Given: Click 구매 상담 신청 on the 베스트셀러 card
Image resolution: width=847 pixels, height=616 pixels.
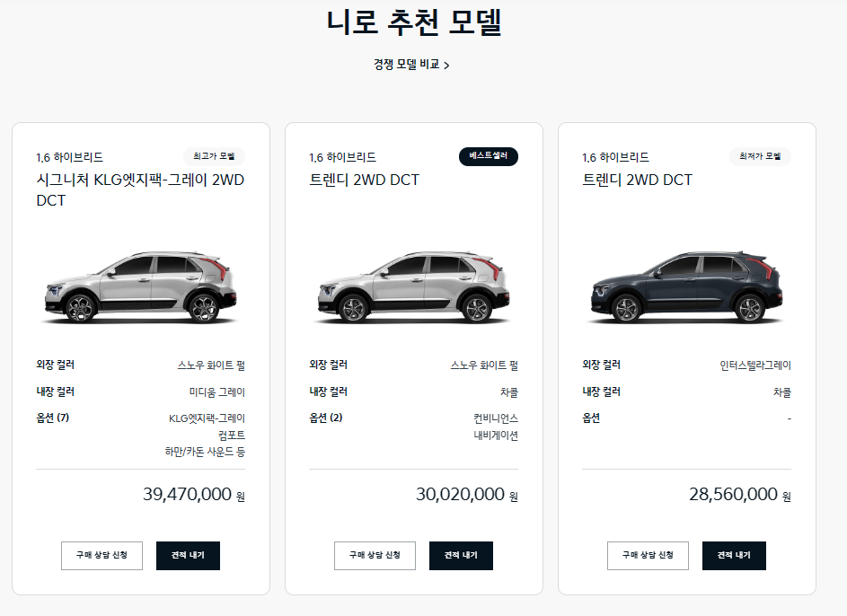Looking at the screenshot, I should point(375,555).
